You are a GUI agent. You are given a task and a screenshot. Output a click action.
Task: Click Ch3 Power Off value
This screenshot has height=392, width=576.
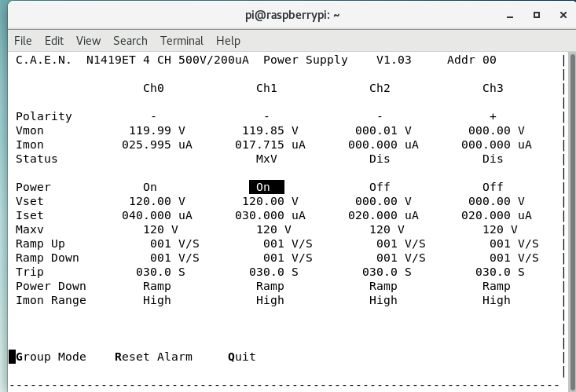click(493, 187)
